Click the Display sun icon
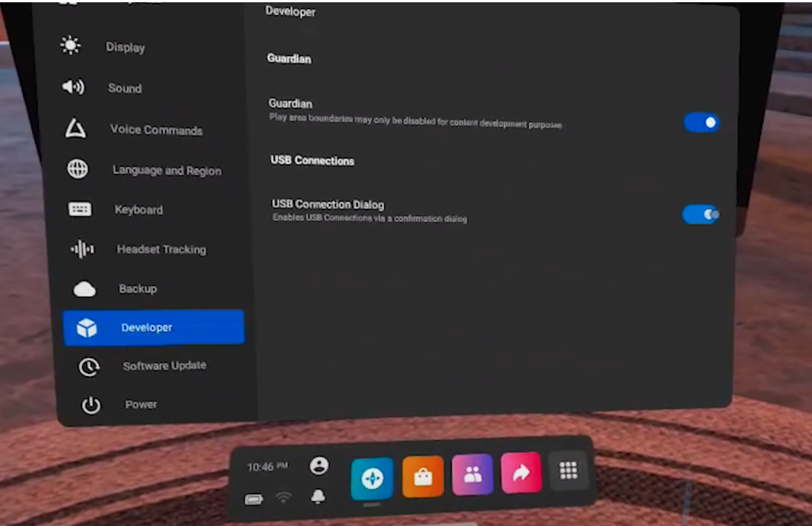The width and height of the screenshot is (812, 526). pos(71,46)
